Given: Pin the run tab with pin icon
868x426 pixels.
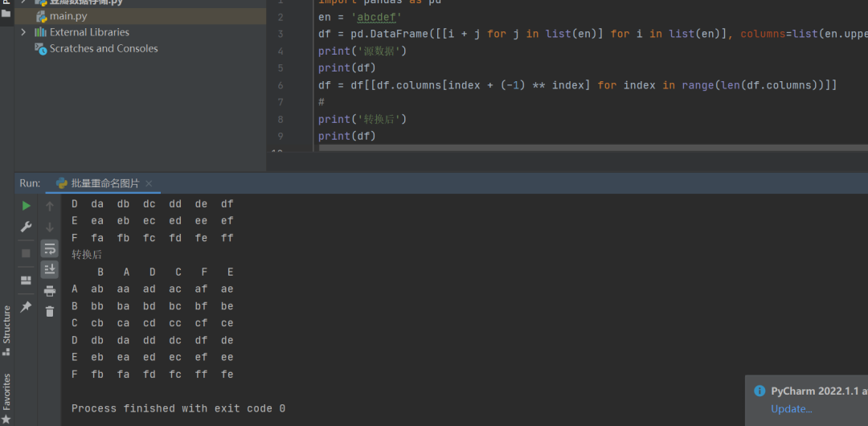Looking at the screenshot, I should (x=26, y=306).
